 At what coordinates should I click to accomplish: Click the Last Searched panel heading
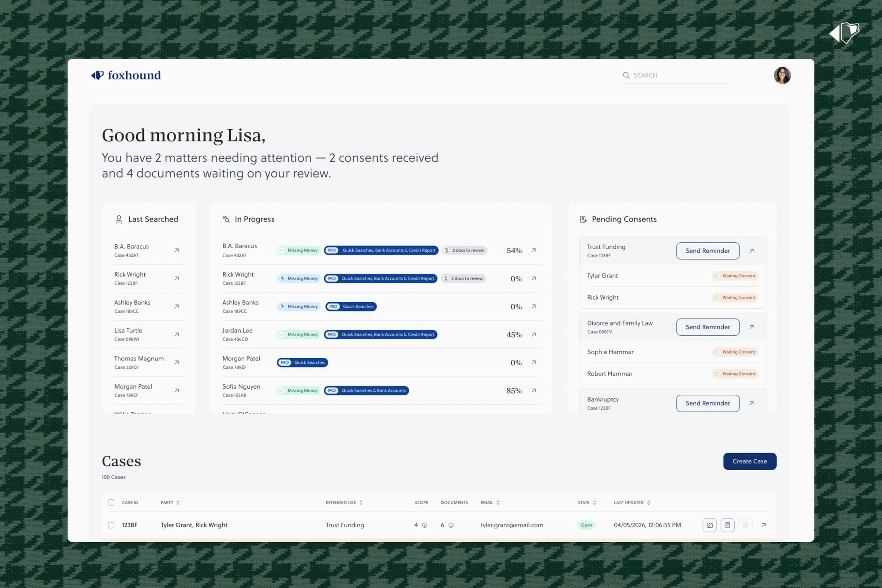point(153,219)
